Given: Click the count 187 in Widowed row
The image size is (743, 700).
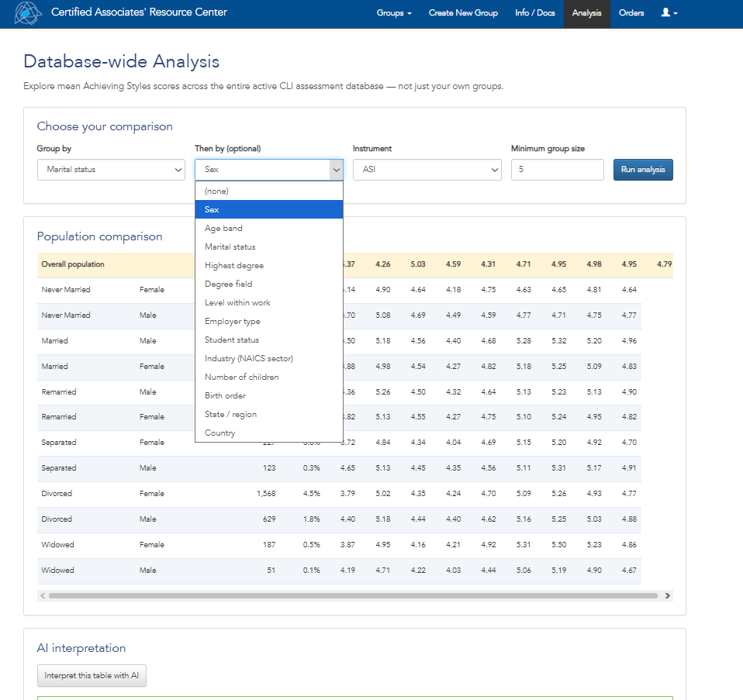Looking at the screenshot, I should point(269,545).
